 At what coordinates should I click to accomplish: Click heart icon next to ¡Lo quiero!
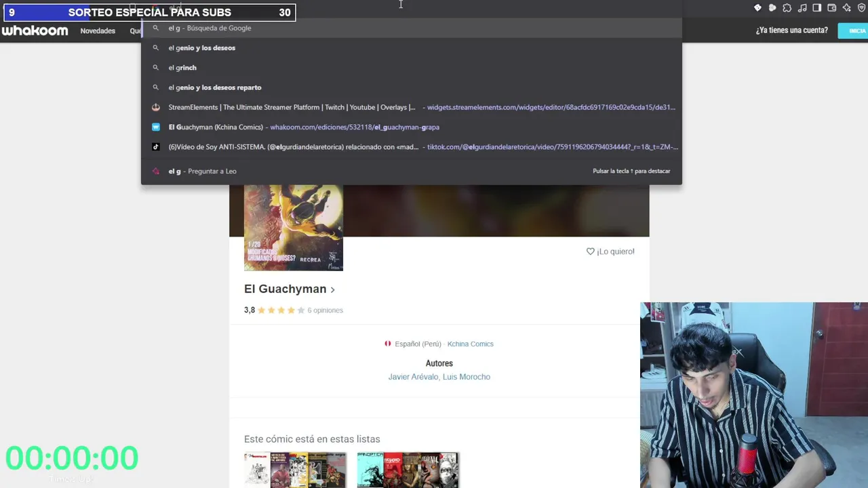(590, 251)
